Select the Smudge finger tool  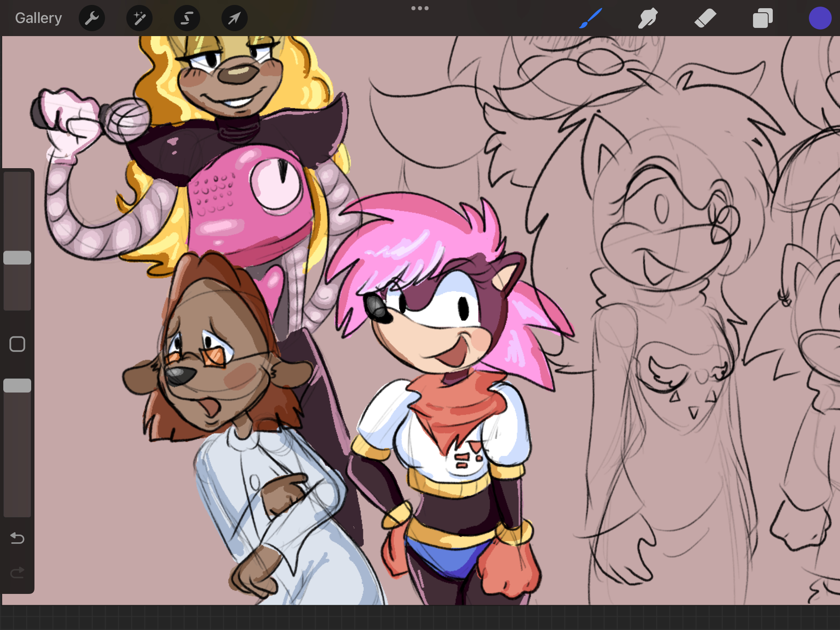point(648,18)
